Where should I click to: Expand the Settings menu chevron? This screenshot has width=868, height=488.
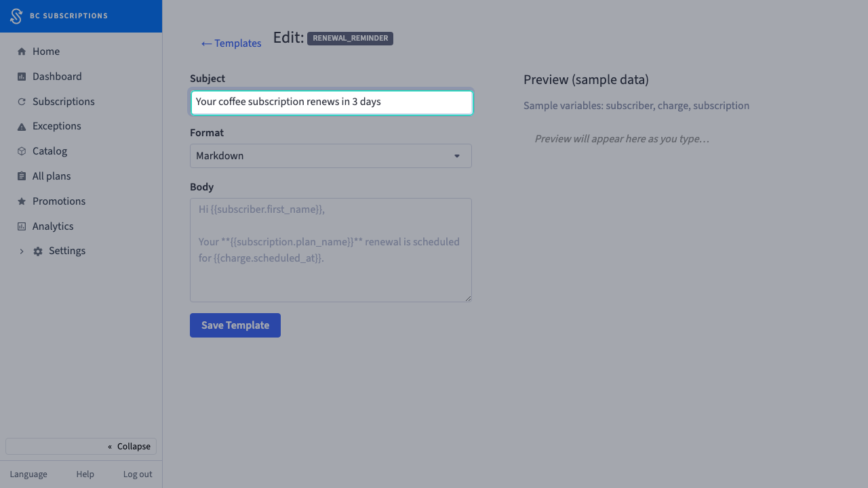22,251
